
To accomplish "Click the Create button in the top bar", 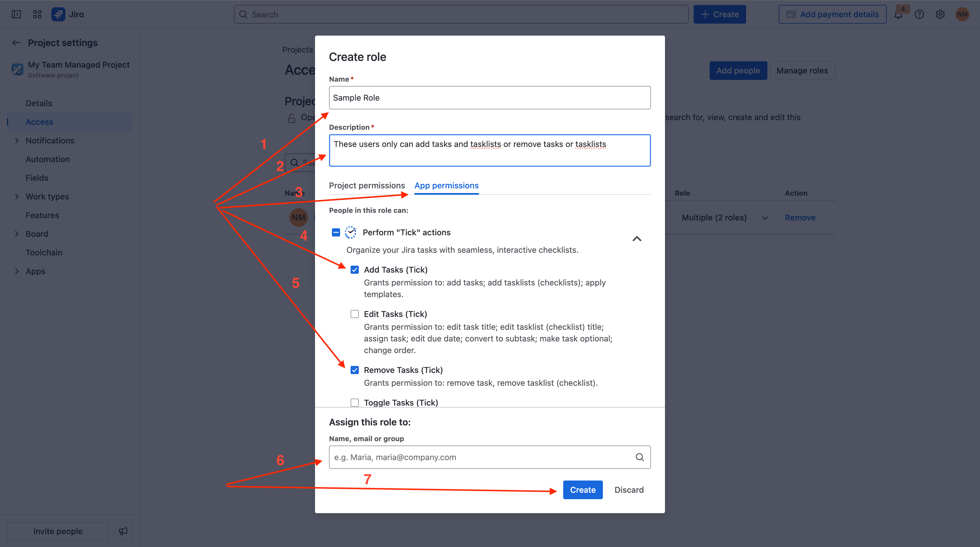I will pos(720,15).
